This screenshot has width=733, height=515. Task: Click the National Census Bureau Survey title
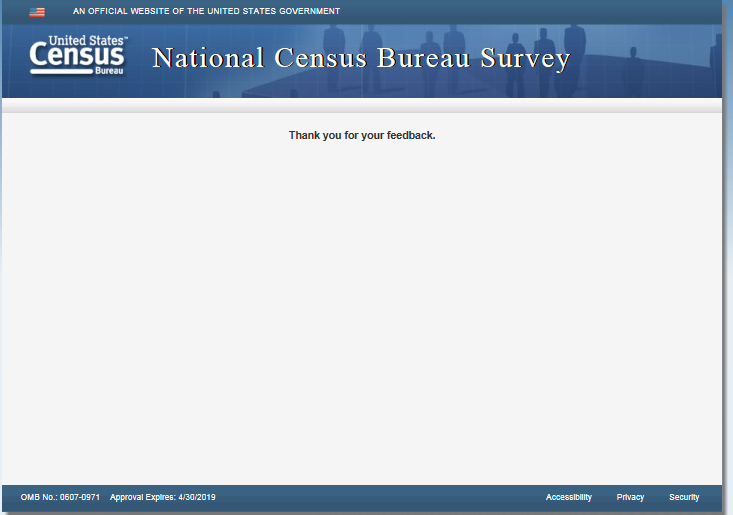tap(361, 58)
